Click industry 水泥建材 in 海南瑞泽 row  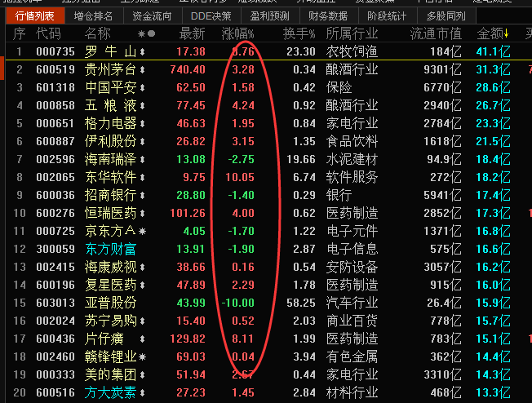(x=352, y=159)
